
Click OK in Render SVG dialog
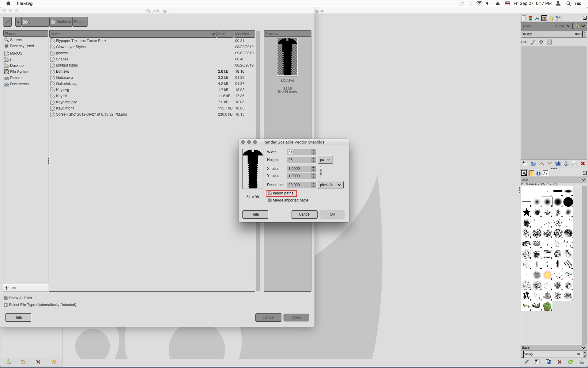[x=332, y=214]
